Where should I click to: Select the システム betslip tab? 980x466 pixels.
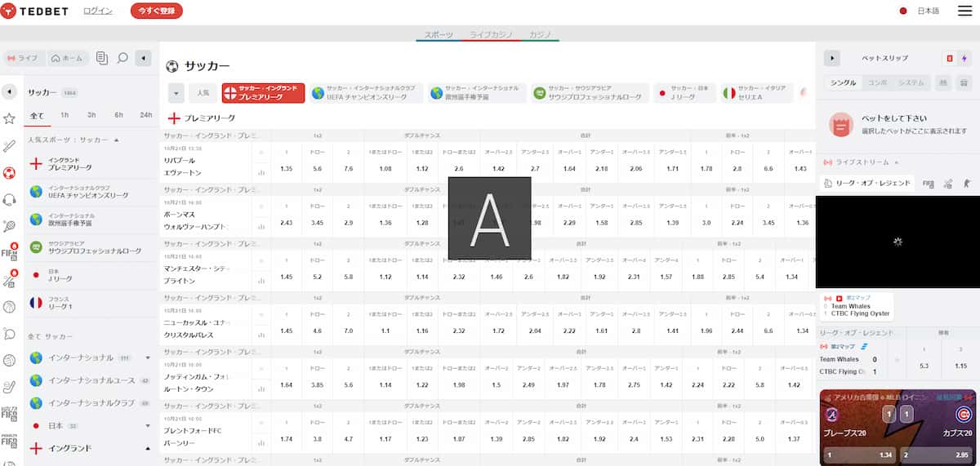(911, 82)
